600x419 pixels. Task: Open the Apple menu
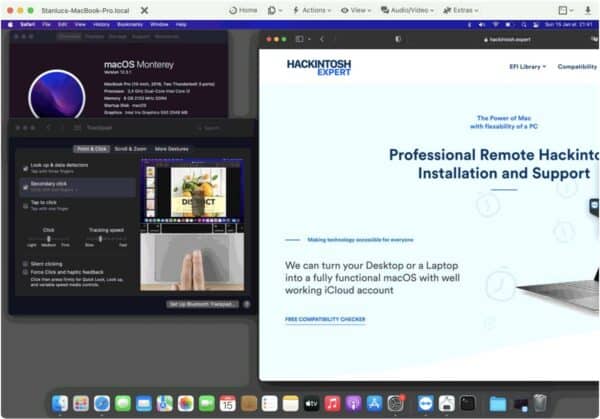pyautogui.click(x=10, y=24)
